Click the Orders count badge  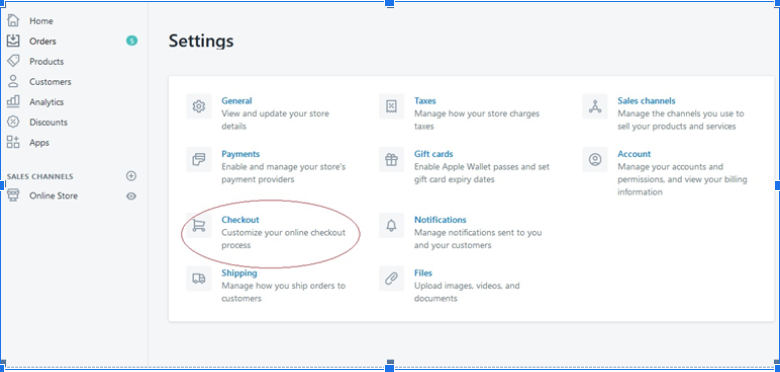click(x=131, y=41)
